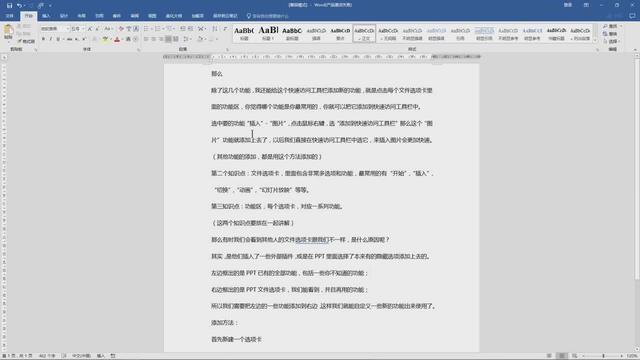
Task: Collapse the ribbon using the up arrow
Action: click(x=635, y=49)
